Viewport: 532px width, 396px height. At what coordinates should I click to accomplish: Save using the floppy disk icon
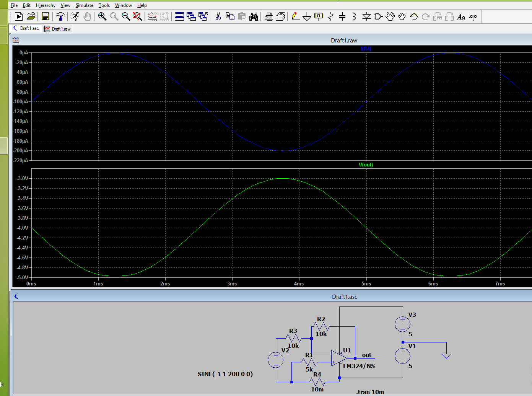click(46, 16)
